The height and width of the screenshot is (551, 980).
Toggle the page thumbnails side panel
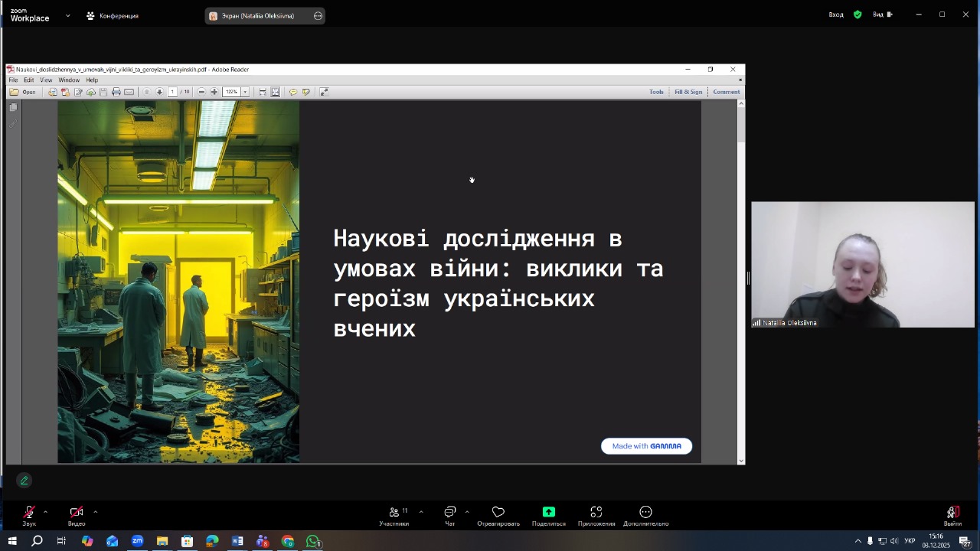13,108
